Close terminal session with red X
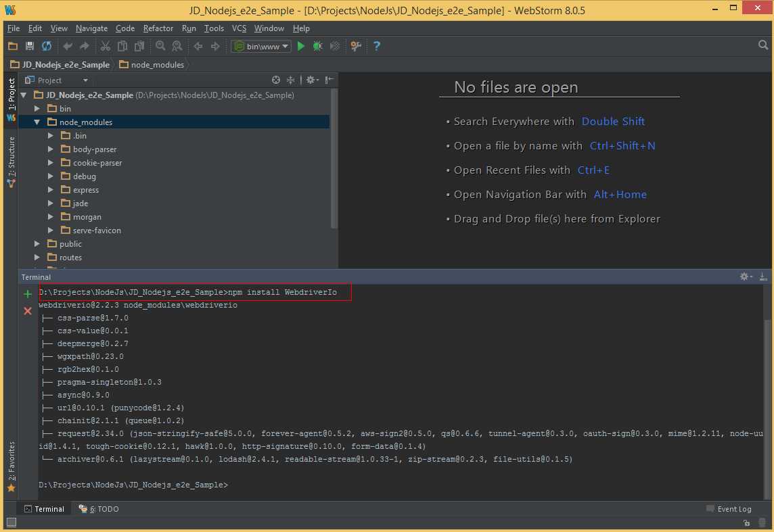Viewport: 774px width, 532px height. tap(28, 311)
